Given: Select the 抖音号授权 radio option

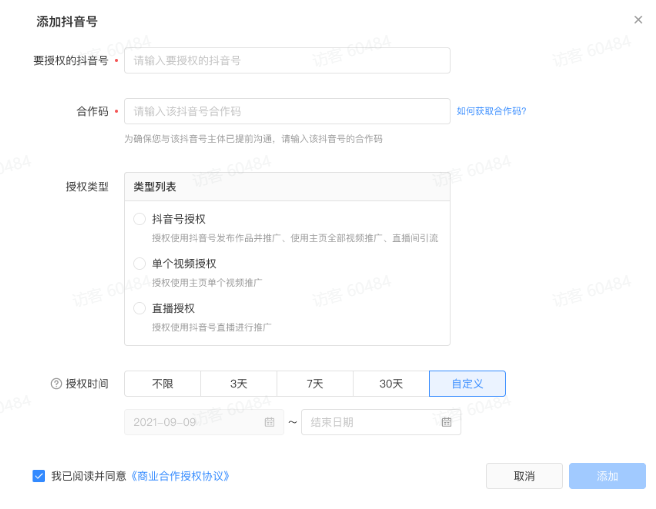Looking at the screenshot, I should 139,219.
